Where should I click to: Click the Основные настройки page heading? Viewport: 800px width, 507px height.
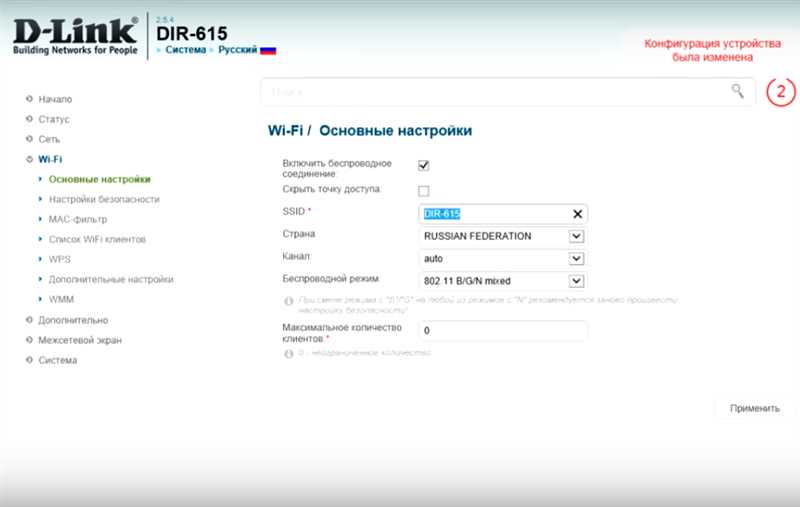pyautogui.click(x=395, y=131)
